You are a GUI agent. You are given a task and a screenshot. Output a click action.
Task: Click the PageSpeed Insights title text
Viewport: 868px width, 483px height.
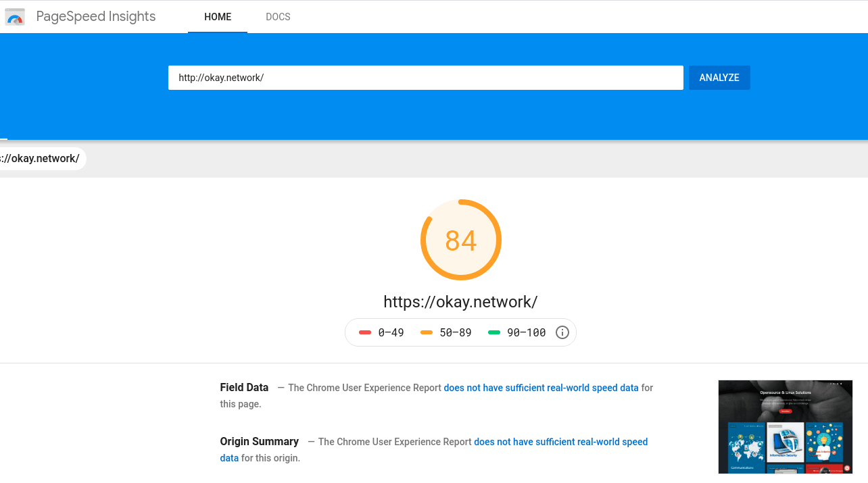click(x=96, y=17)
